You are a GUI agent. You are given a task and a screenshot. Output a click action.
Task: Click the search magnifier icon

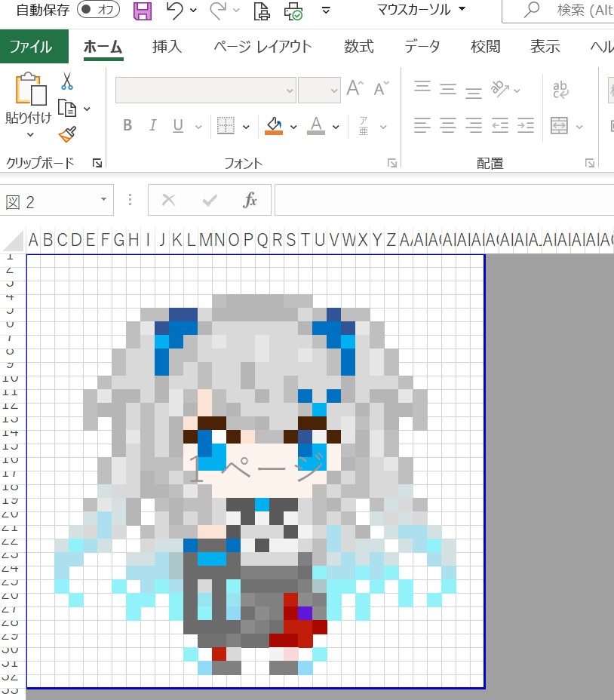(x=531, y=10)
